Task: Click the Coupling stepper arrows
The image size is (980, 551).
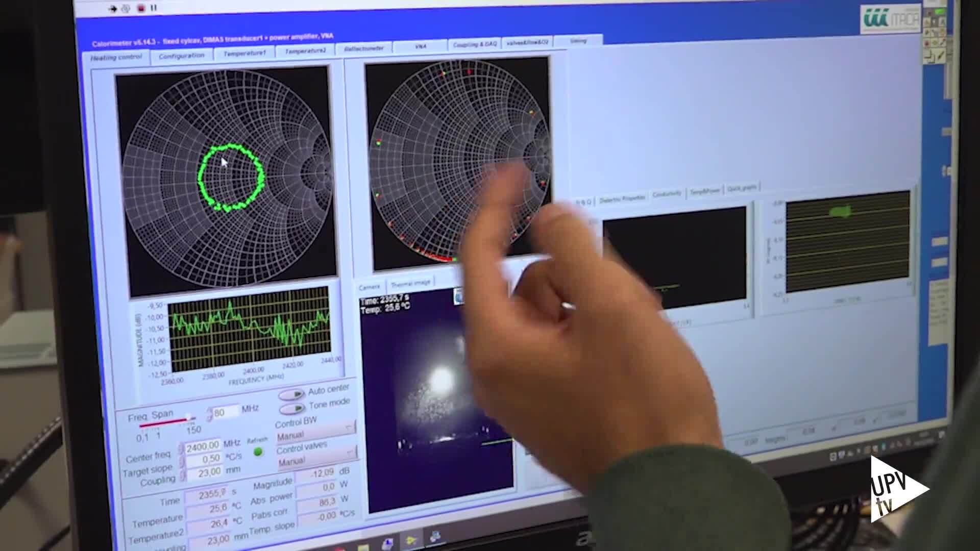Action: pyautogui.click(x=183, y=475)
